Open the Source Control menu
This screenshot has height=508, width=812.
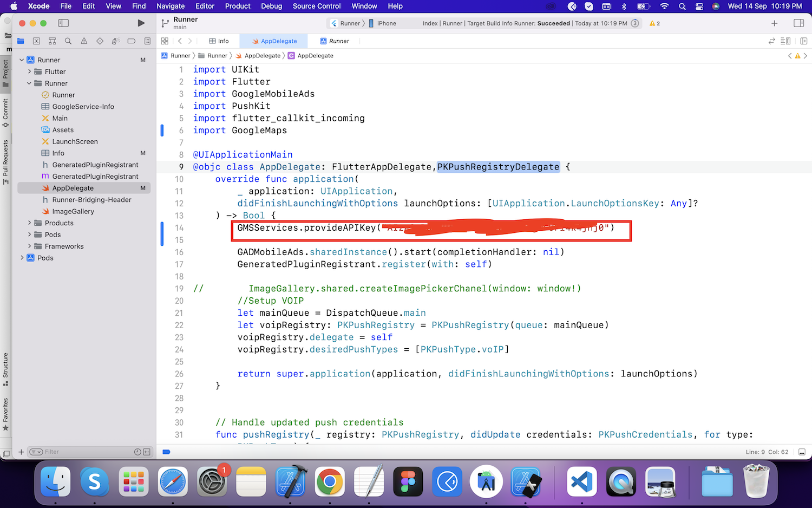(x=317, y=6)
